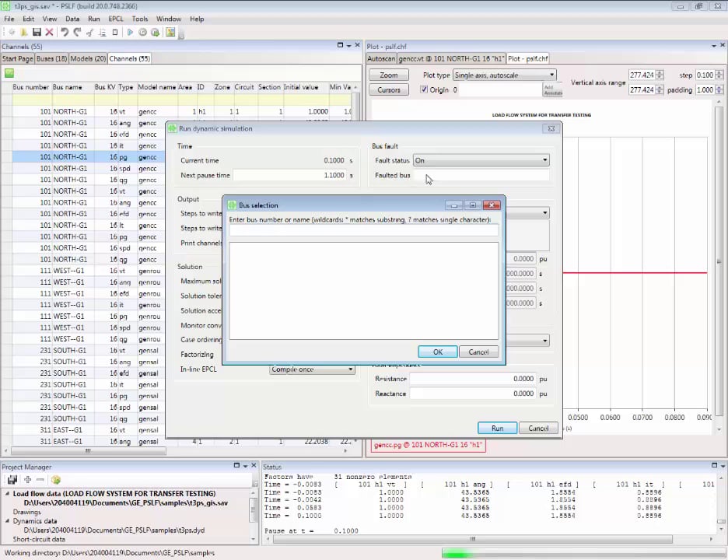
Task: Click the Resistance input field
Action: pyautogui.click(x=473, y=379)
